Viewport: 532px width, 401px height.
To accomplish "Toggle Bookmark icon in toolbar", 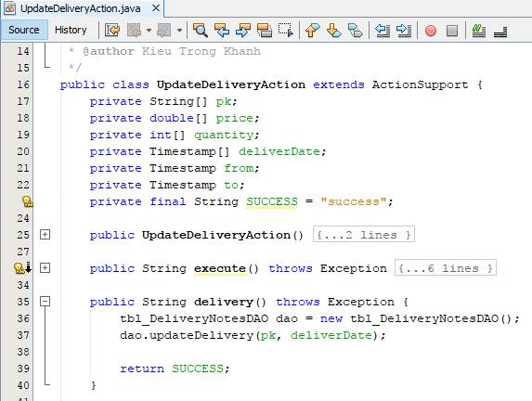I will click(355, 31).
